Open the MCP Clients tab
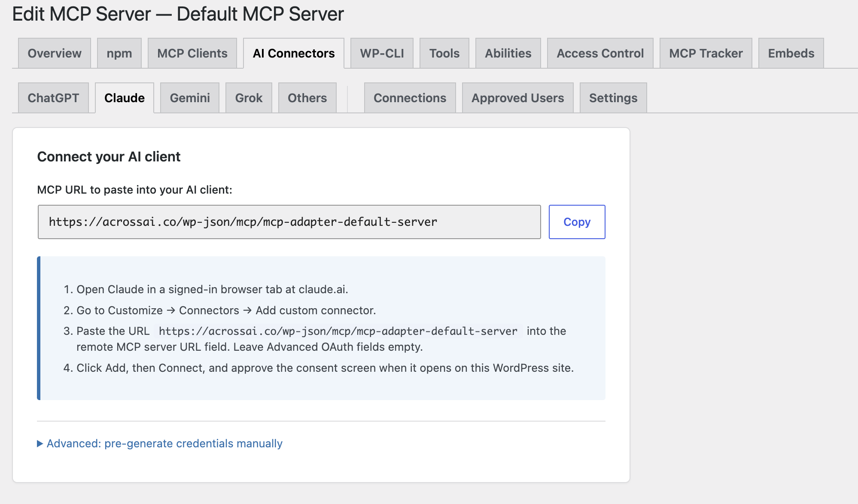858x504 pixels. 192,53
